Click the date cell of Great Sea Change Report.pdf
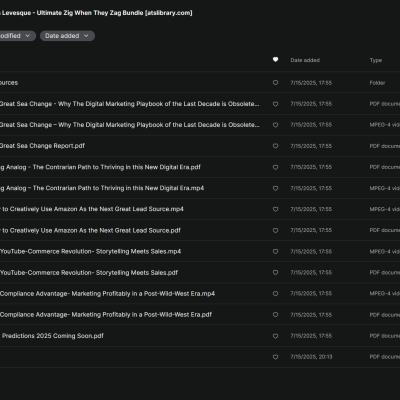 click(311, 146)
